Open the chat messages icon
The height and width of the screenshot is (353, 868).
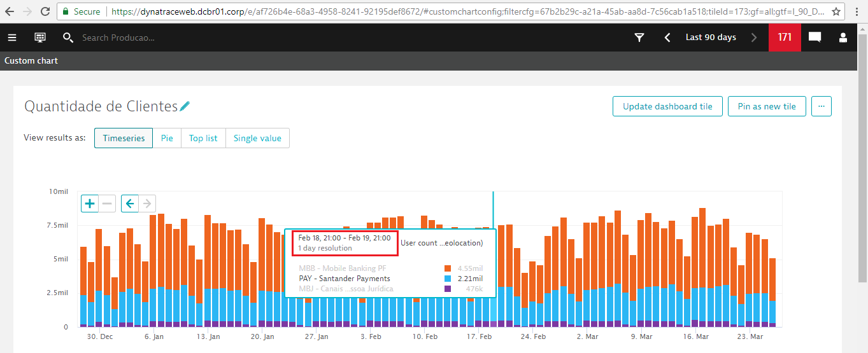click(815, 38)
